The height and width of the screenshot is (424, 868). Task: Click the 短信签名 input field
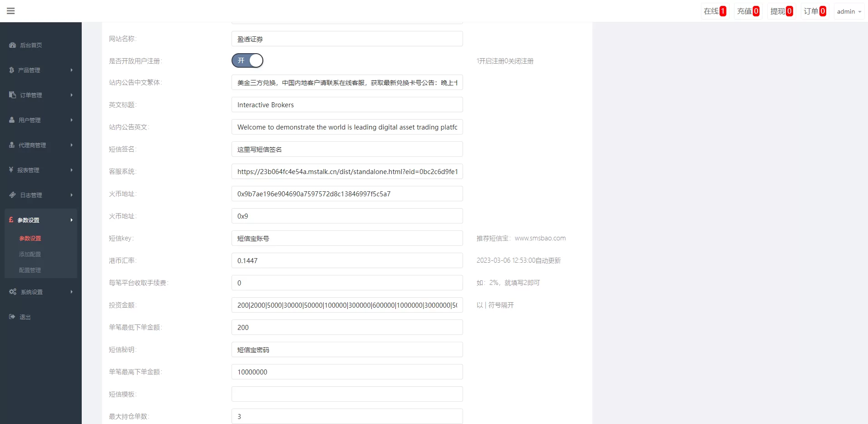[347, 149]
